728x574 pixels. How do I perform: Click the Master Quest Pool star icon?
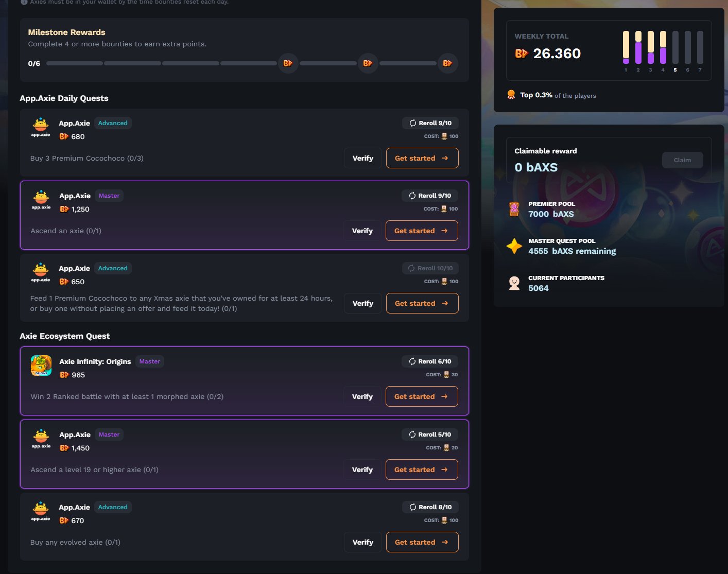point(514,246)
